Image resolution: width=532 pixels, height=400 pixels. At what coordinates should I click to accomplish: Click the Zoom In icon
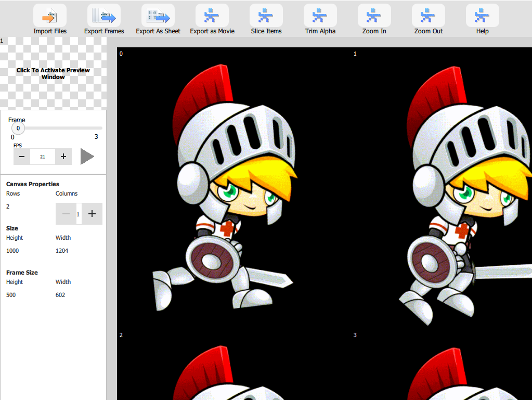[374, 16]
